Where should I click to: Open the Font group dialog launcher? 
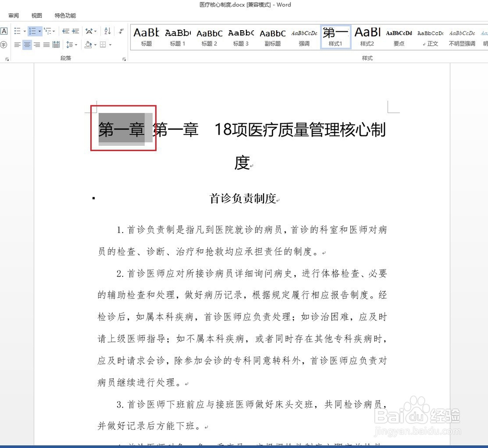click(7, 59)
